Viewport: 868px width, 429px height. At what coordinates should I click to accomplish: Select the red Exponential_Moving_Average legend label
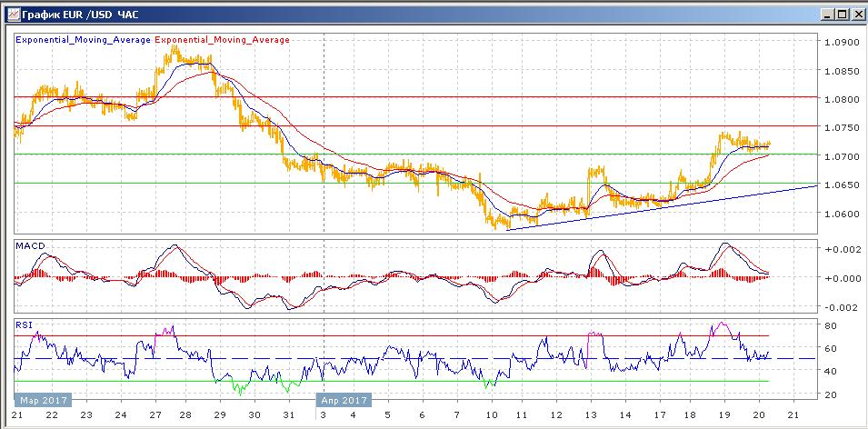(223, 40)
